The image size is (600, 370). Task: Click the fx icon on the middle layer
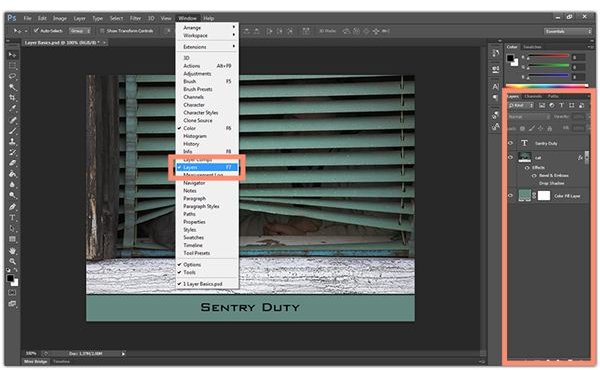click(580, 157)
